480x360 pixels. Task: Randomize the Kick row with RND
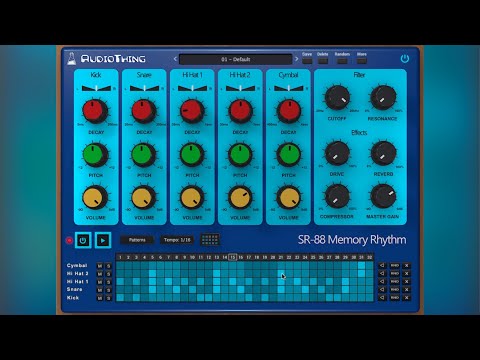(395, 297)
